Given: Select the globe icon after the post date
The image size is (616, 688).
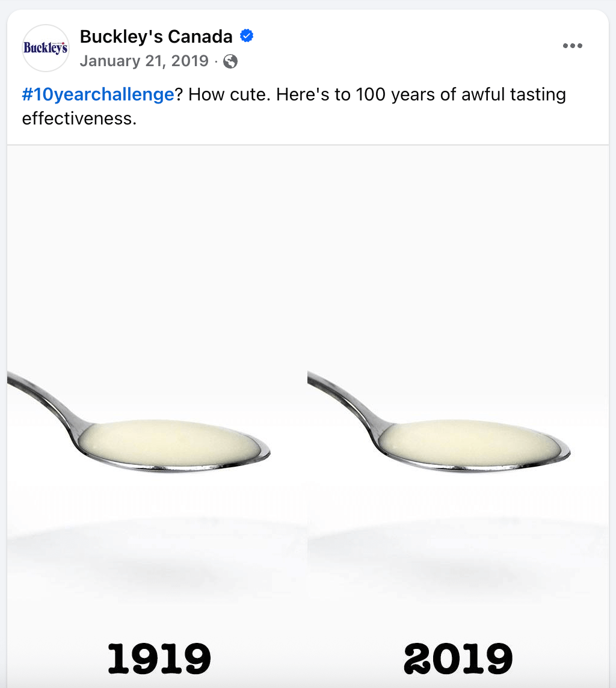Looking at the screenshot, I should 229,61.
